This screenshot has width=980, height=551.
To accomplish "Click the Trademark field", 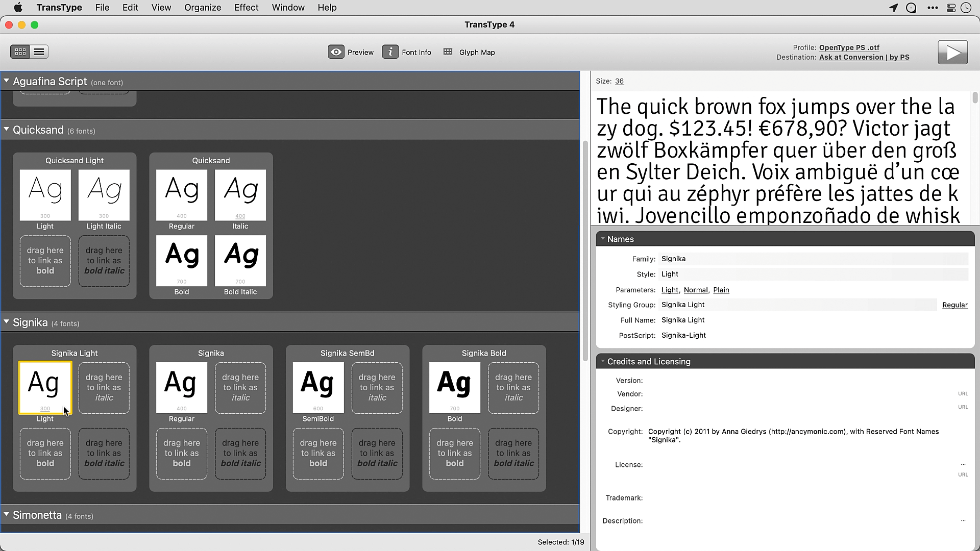I will tap(807, 498).
